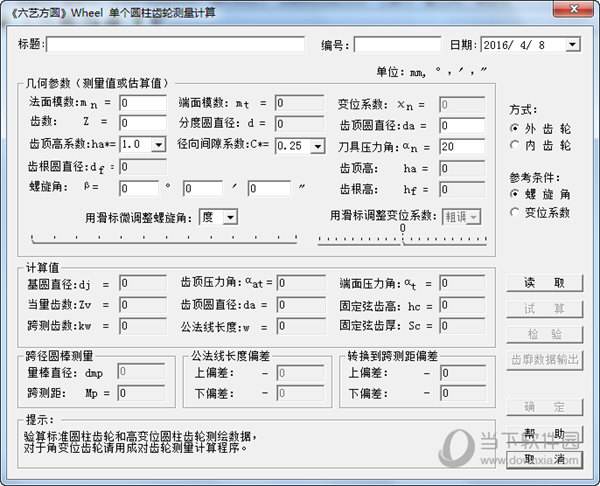
Task: Open the 变位系数 adjustment dropdown (粗调)
Action: point(473,217)
